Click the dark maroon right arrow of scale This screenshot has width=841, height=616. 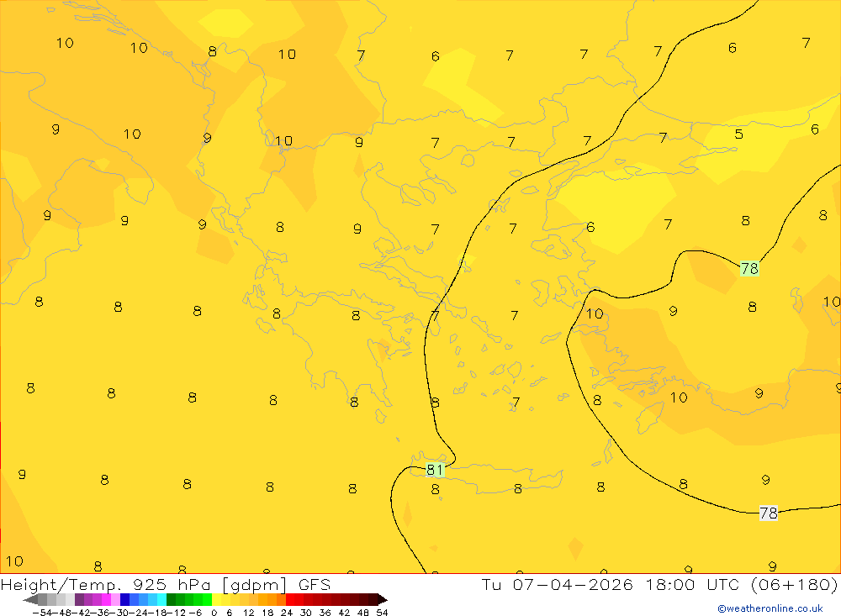click(x=383, y=599)
